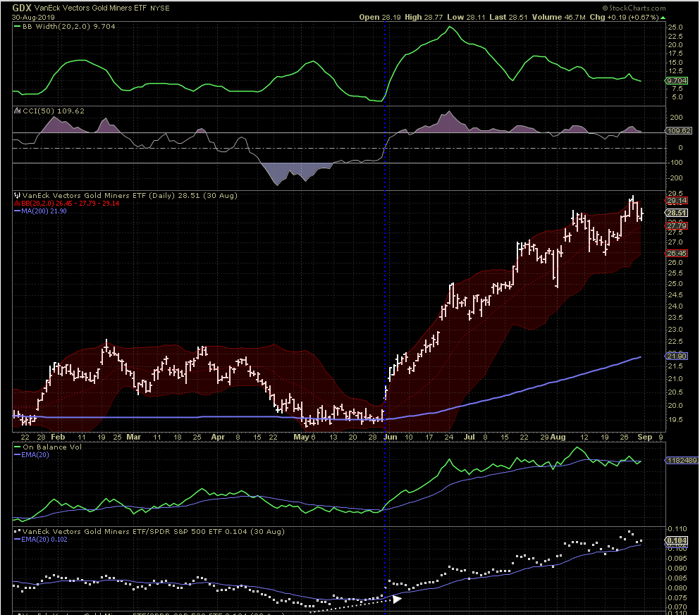This screenshot has height=615, width=700.
Task: Click the 9.704 value tag on right axis
Action: [x=677, y=81]
